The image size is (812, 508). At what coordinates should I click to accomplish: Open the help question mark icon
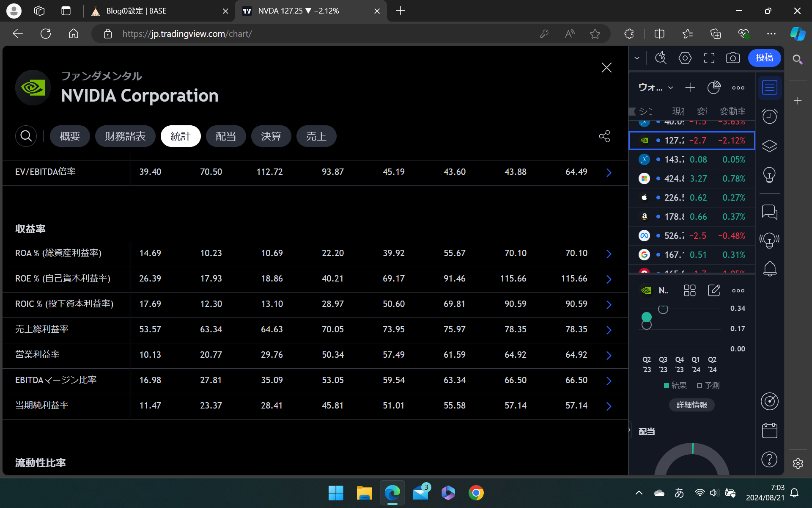[770, 459]
